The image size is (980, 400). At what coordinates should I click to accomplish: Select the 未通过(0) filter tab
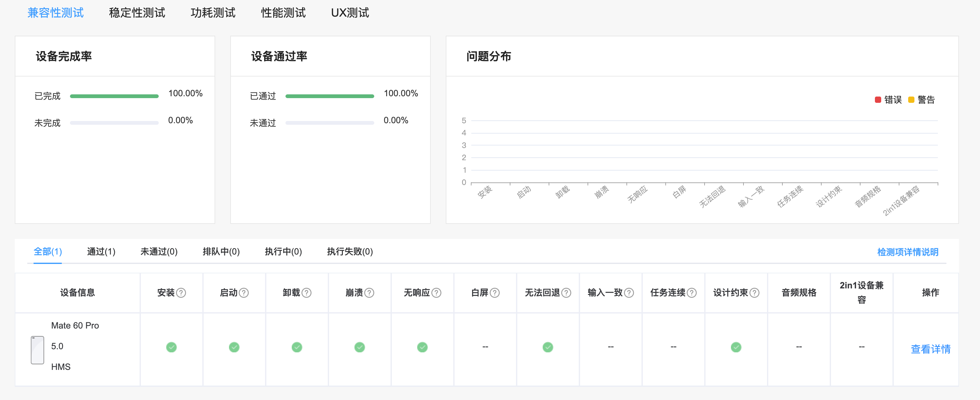pyautogui.click(x=159, y=251)
